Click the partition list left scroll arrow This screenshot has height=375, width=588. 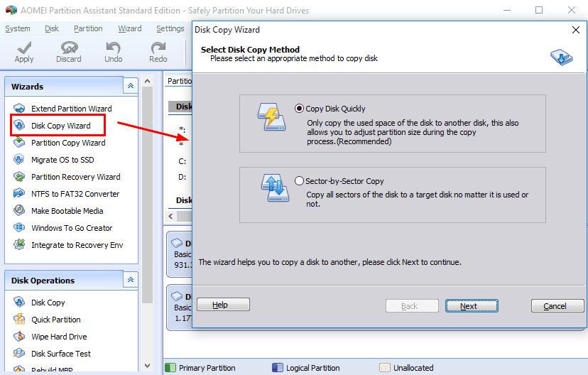pos(171,217)
